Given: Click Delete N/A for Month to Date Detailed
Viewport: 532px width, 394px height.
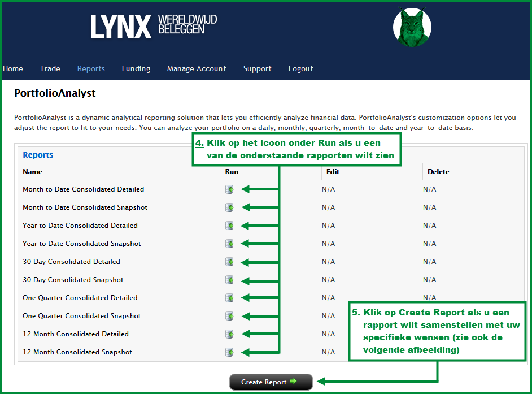Looking at the screenshot, I should [430, 189].
